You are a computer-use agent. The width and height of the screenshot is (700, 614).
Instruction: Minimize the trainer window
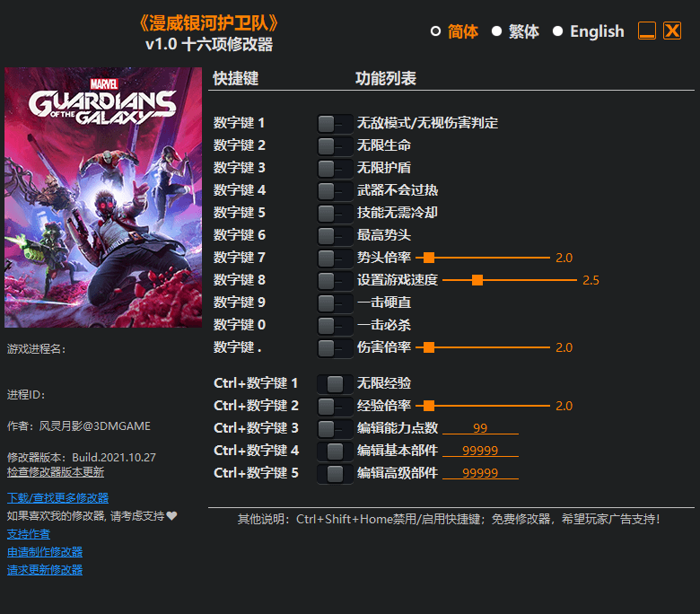point(647,31)
